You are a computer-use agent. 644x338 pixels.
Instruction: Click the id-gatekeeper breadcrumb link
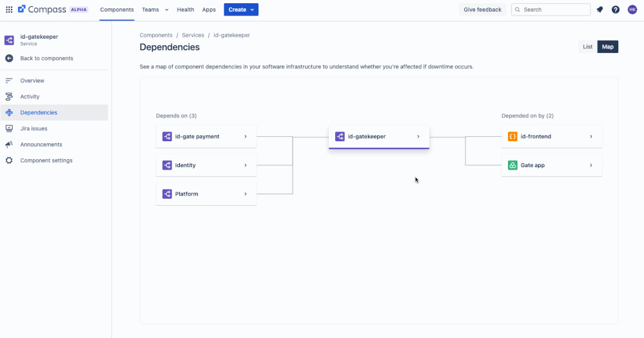click(231, 35)
